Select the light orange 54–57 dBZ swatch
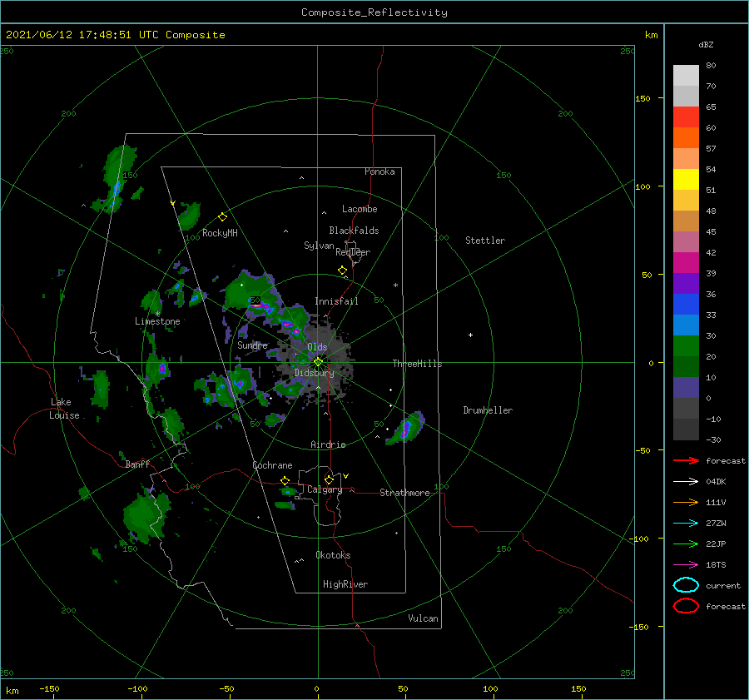Image resolution: width=749 pixels, height=700 pixels. [x=686, y=159]
